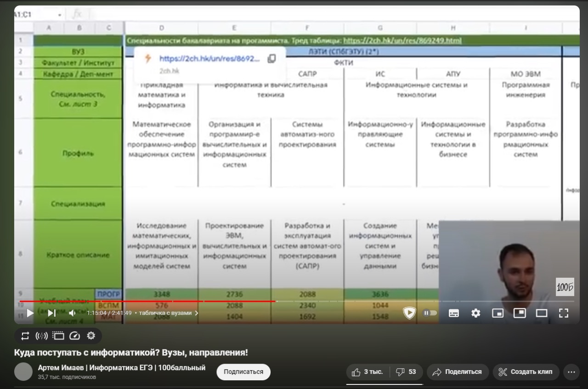This screenshot has width=588, height=389.
Task: Select the cell with value 3636
Action: click(380, 294)
